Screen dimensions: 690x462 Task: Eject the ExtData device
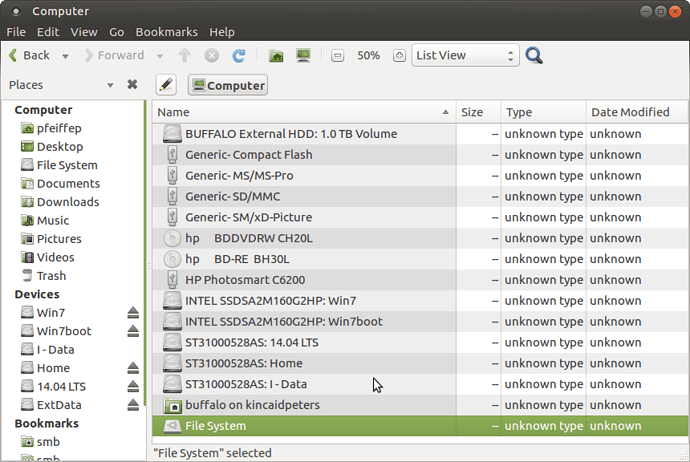coord(133,405)
